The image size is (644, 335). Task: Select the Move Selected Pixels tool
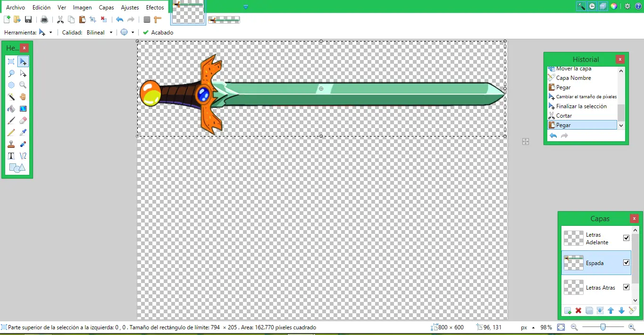[23, 62]
